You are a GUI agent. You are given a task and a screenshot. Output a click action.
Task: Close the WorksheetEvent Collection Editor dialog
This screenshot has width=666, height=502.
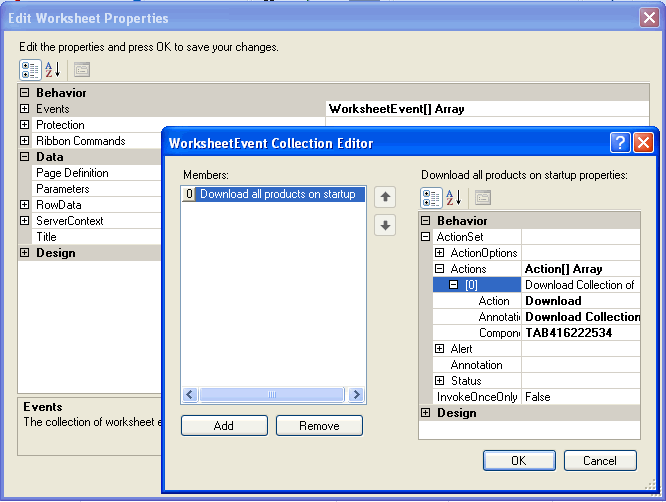pyautogui.click(x=643, y=143)
